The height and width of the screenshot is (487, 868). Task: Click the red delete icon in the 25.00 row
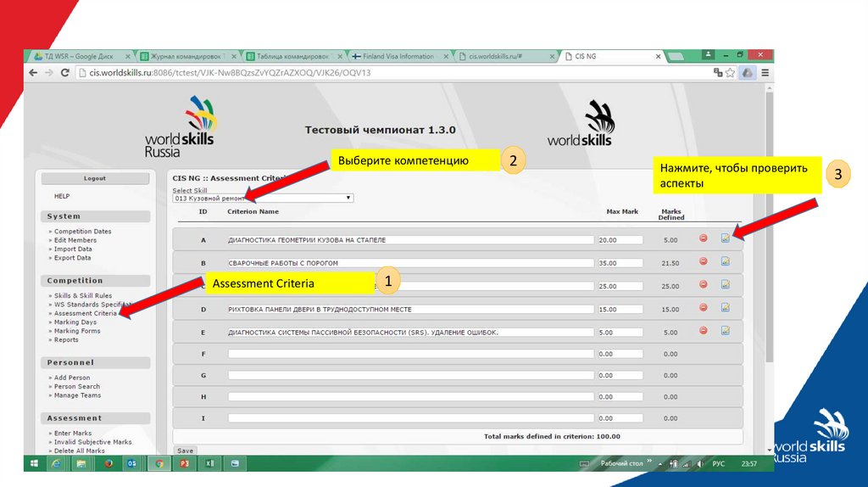click(703, 284)
